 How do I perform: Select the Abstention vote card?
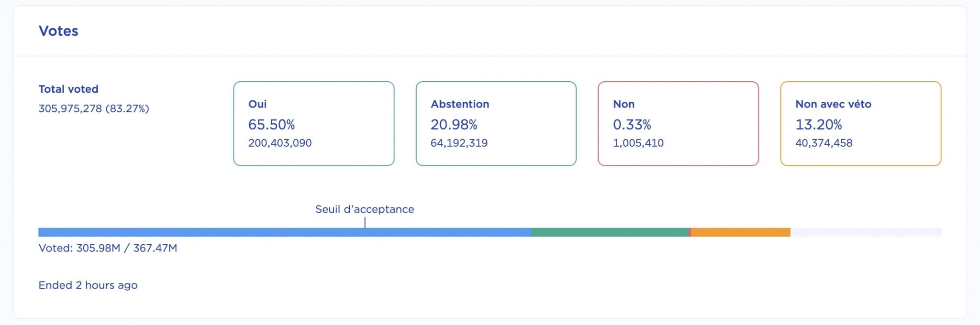pos(496,123)
